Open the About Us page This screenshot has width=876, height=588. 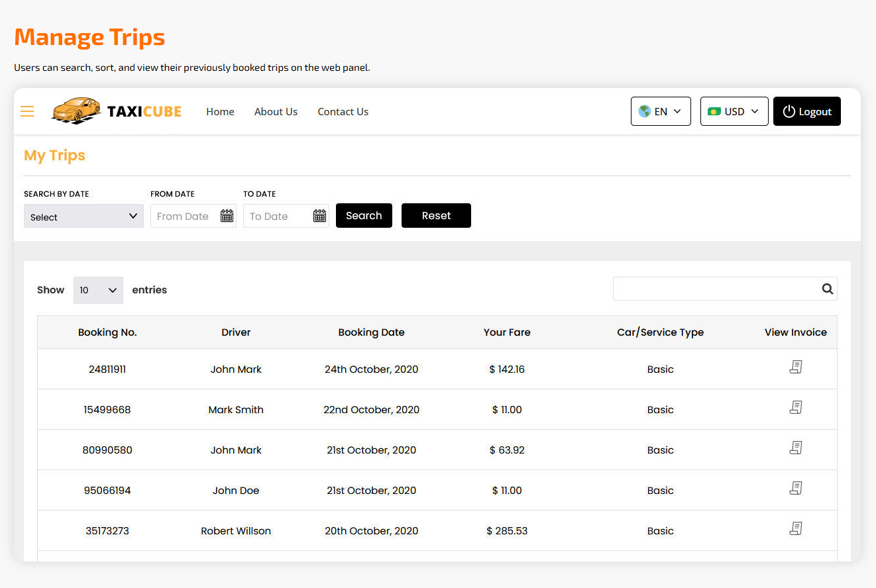(x=276, y=111)
